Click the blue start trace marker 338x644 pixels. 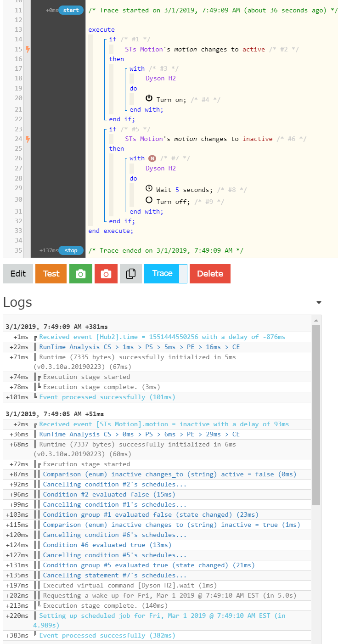[71, 10]
